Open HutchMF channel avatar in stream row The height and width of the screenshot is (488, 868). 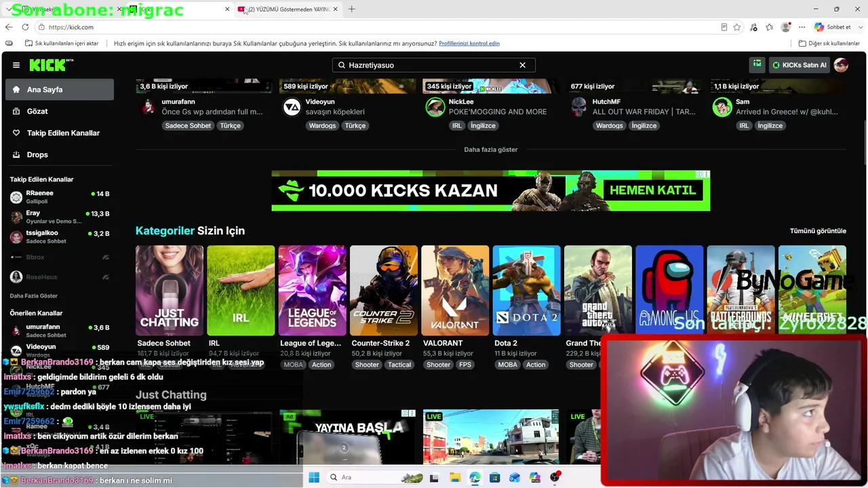[x=578, y=107]
